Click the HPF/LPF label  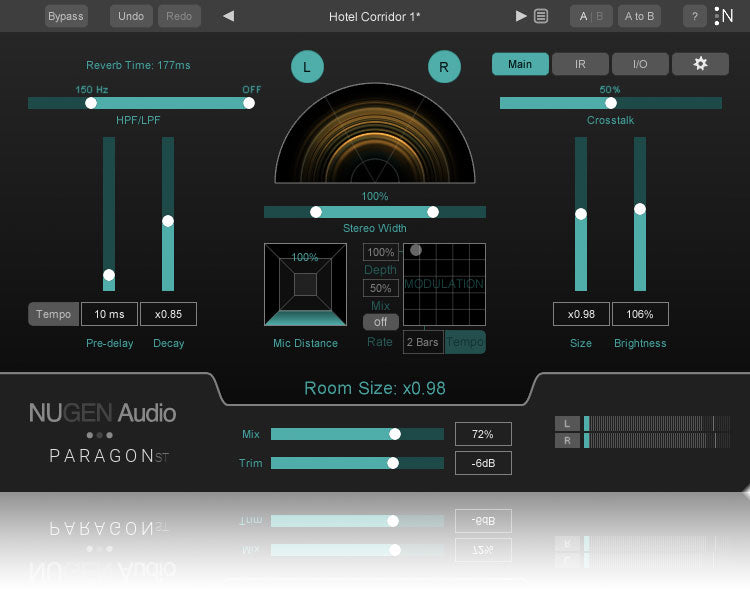[x=138, y=120]
